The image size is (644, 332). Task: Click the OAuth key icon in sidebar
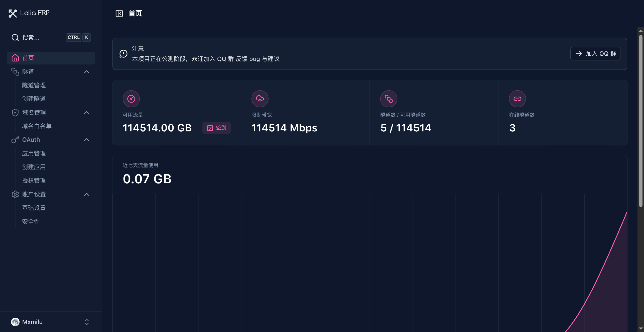pos(15,140)
